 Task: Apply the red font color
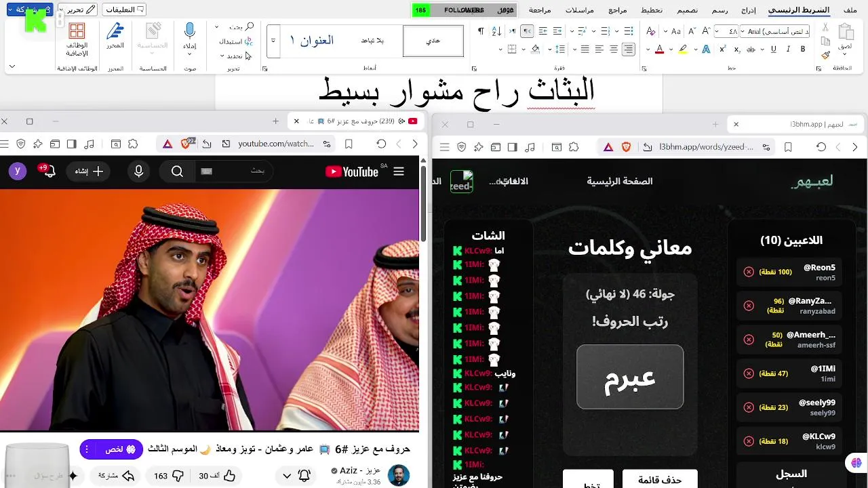click(659, 49)
